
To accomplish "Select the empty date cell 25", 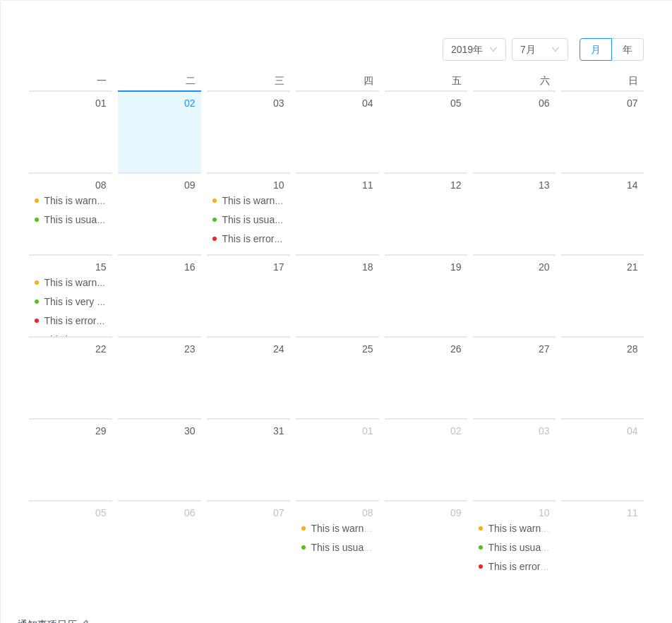I will pyautogui.click(x=337, y=378).
